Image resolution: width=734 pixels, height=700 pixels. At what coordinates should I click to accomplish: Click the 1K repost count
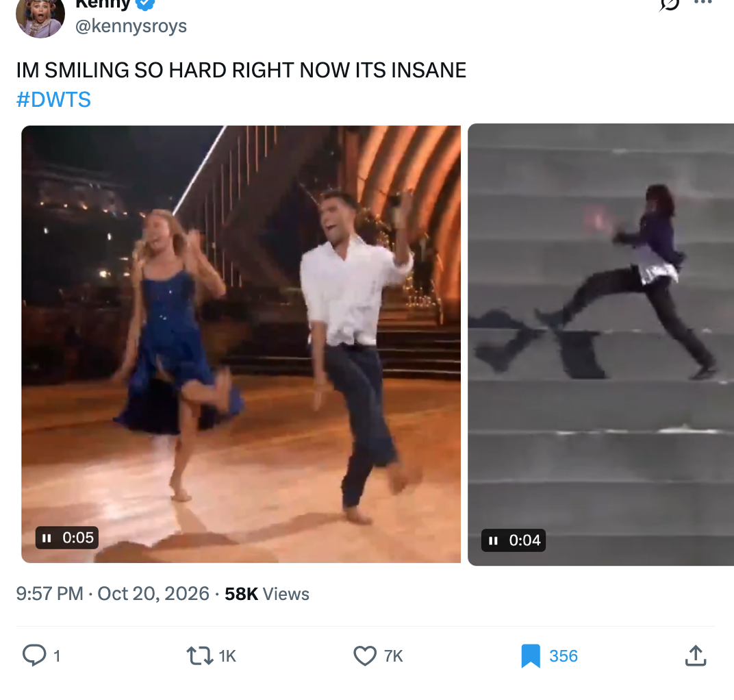tap(227, 656)
